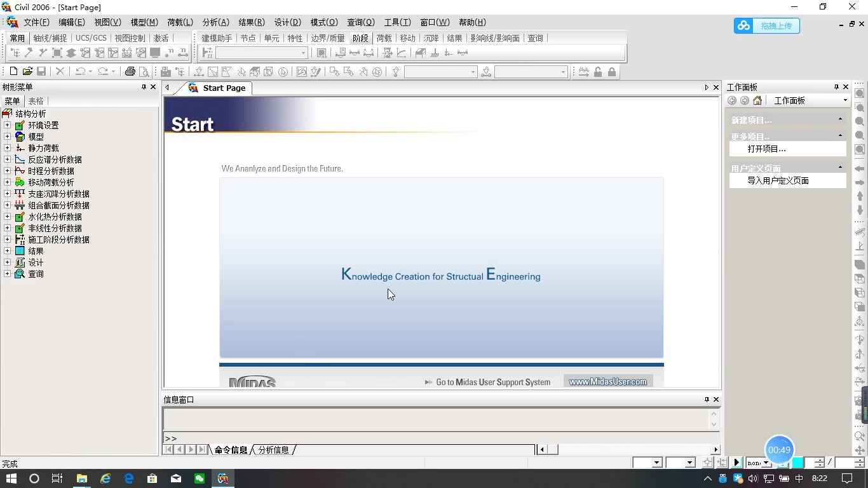Click the closed padlock icon
Screen dimensions: 868x488
(x=612, y=72)
